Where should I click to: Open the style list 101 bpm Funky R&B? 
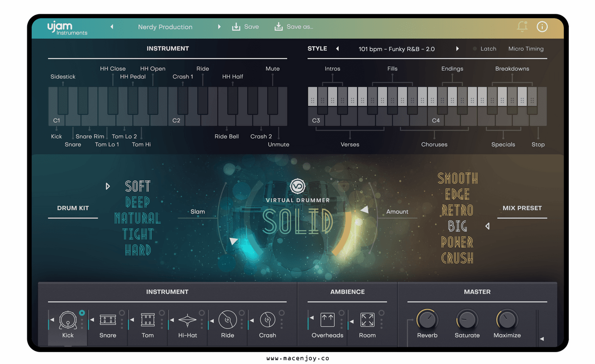[x=397, y=49]
